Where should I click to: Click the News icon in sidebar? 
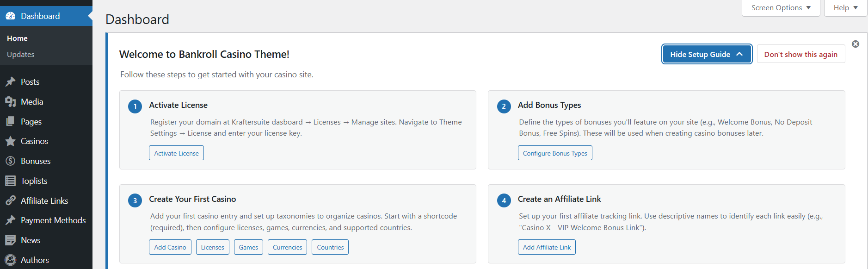11,240
